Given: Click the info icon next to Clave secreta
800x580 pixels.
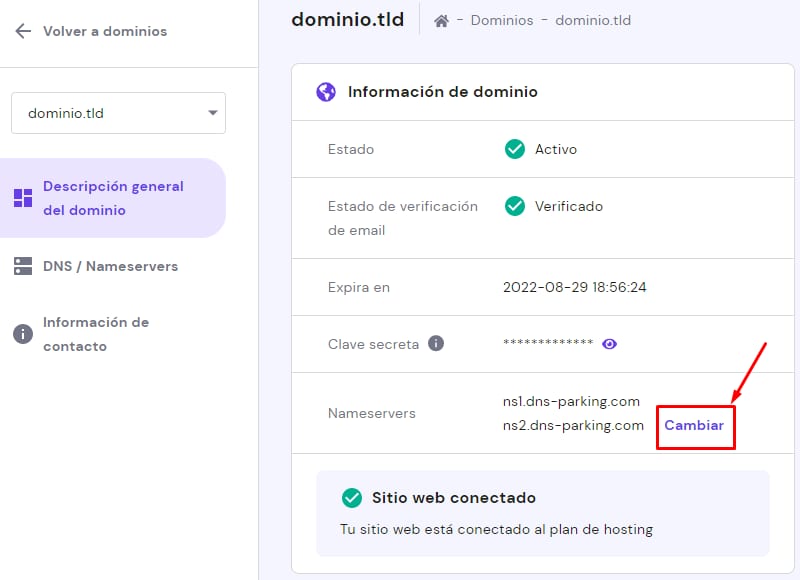Looking at the screenshot, I should click(436, 343).
